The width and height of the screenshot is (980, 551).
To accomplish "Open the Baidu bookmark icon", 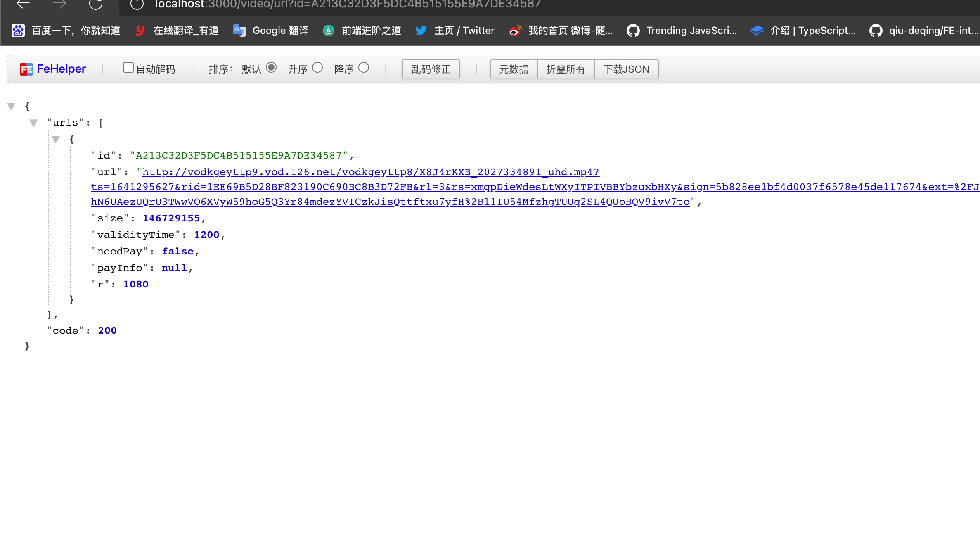I will (x=18, y=31).
